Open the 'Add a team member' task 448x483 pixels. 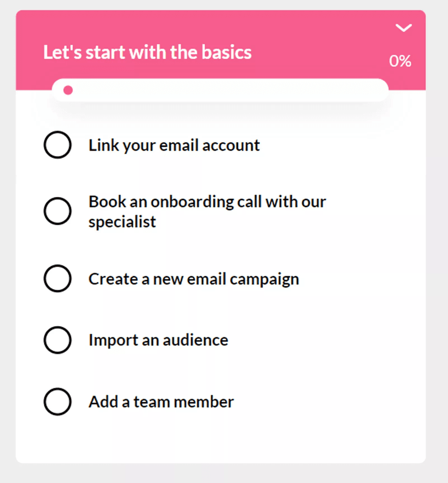[161, 402]
